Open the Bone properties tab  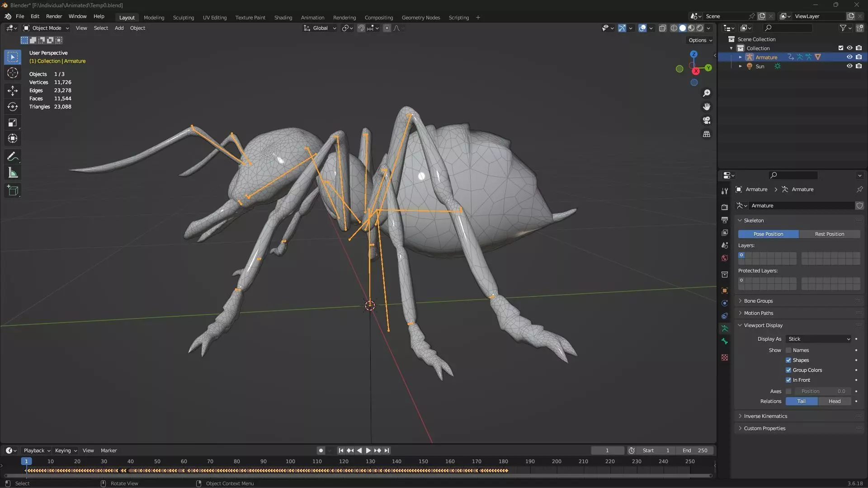pyautogui.click(x=725, y=342)
